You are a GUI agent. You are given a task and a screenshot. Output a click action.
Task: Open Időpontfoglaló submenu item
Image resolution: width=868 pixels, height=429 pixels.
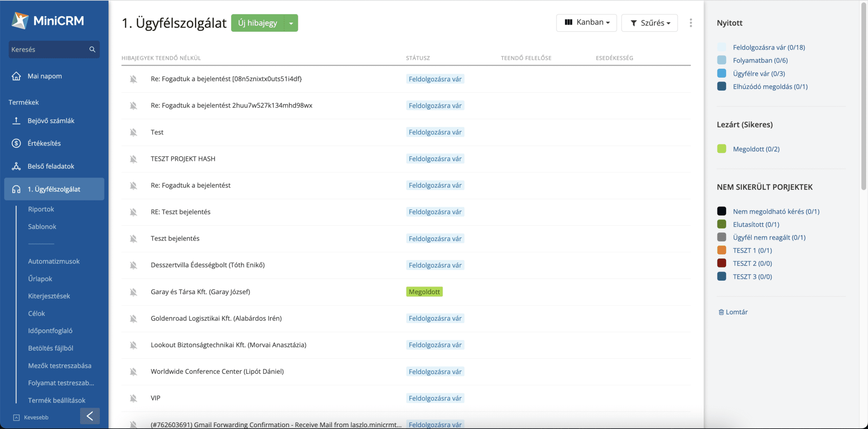coord(50,331)
